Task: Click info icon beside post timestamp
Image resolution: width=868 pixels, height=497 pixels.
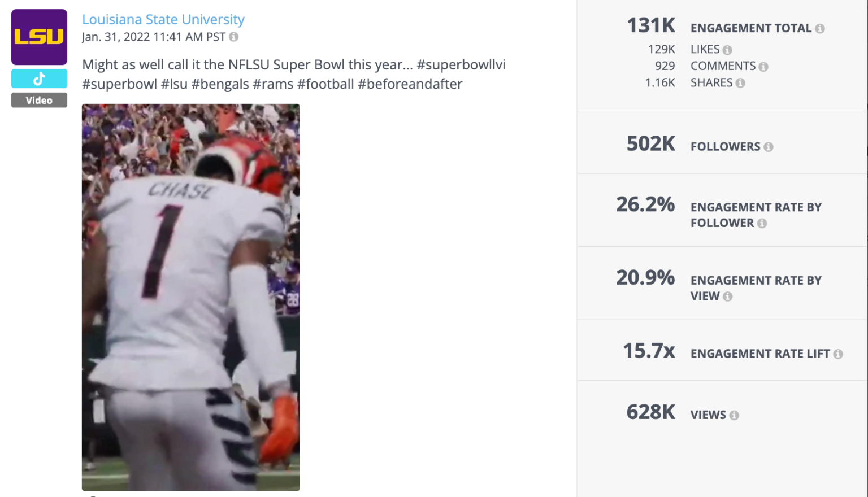Action: click(233, 37)
